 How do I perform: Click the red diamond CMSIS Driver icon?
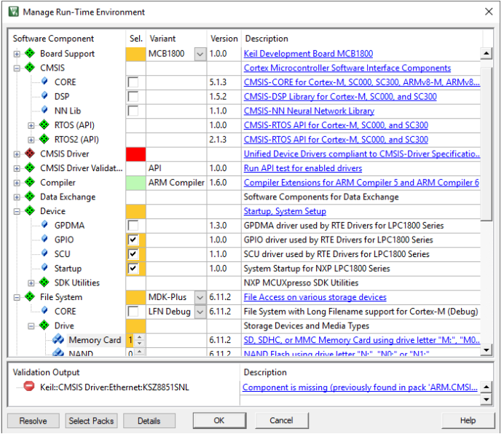click(x=30, y=154)
